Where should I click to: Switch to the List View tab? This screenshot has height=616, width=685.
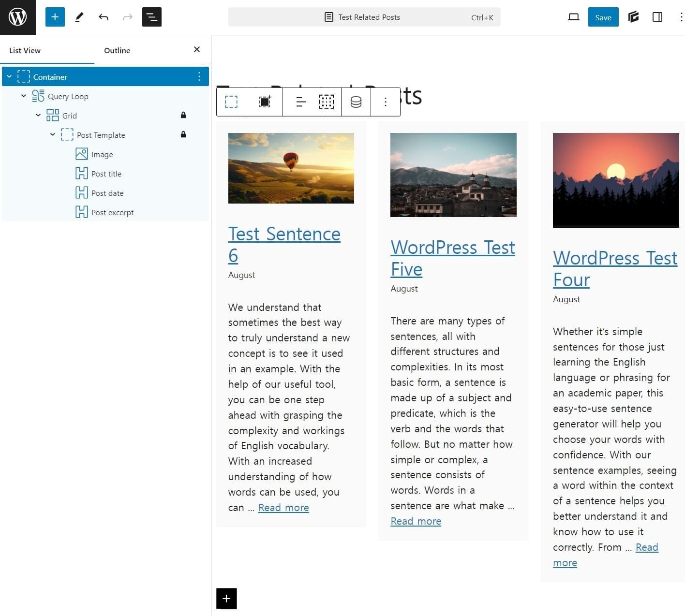25,50
